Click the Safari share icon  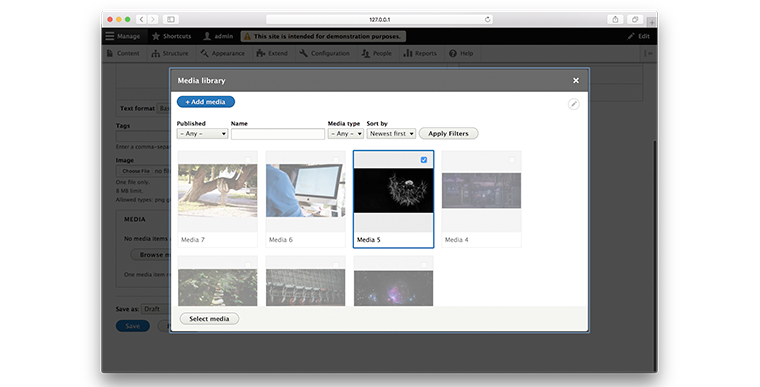(x=615, y=19)
